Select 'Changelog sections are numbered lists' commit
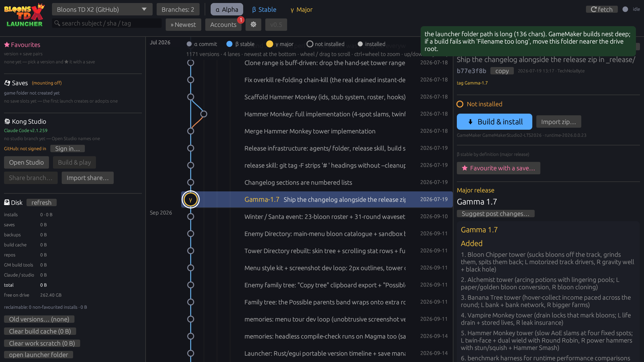Viewport: 644px width, 362px height. 317,182
